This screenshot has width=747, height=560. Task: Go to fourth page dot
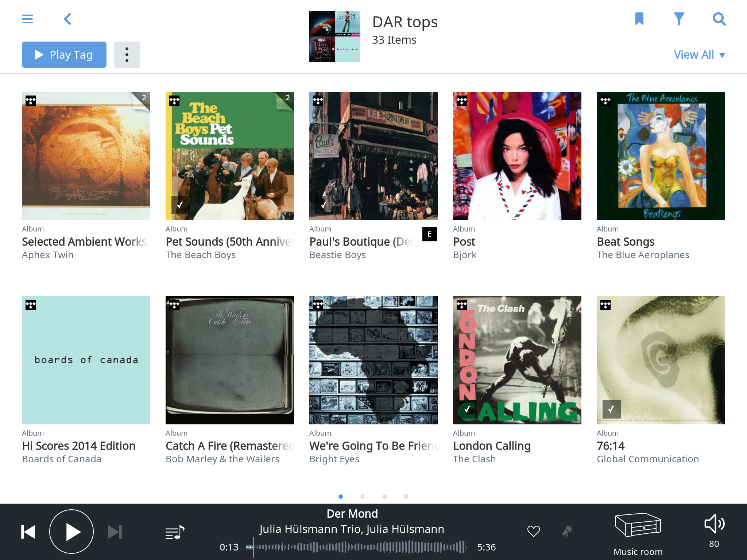406,497
